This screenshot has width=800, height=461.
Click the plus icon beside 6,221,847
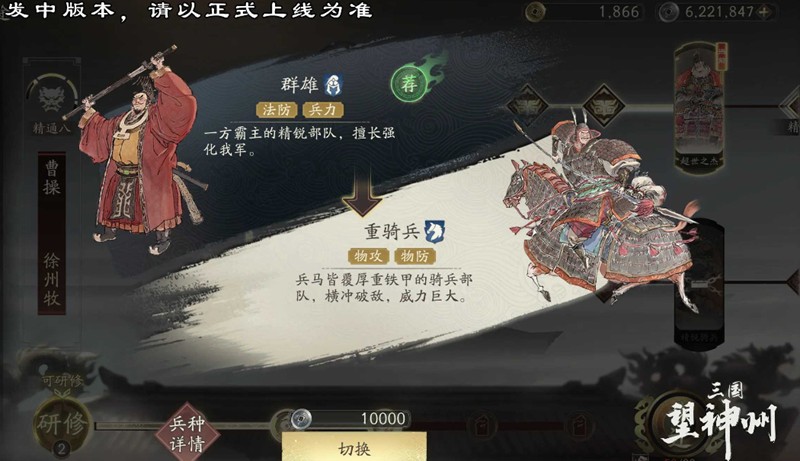[765, 11]
